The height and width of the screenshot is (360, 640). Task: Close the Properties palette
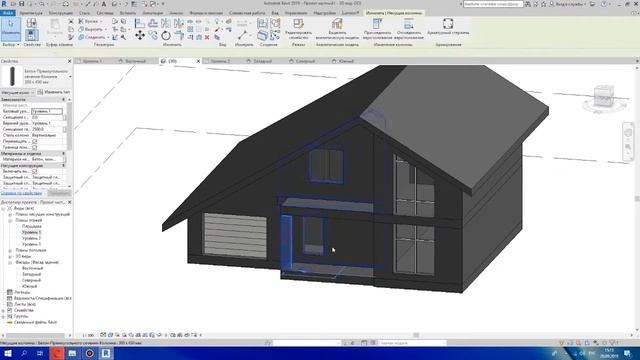coord(69,61)
